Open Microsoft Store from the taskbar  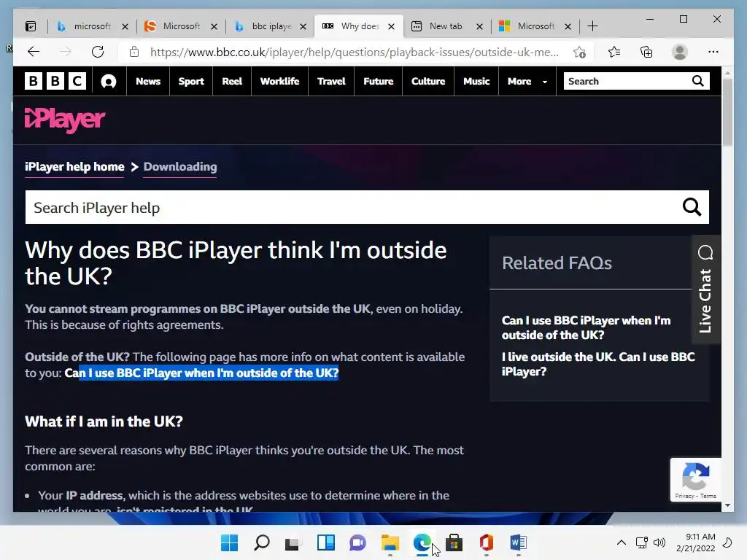454,542
